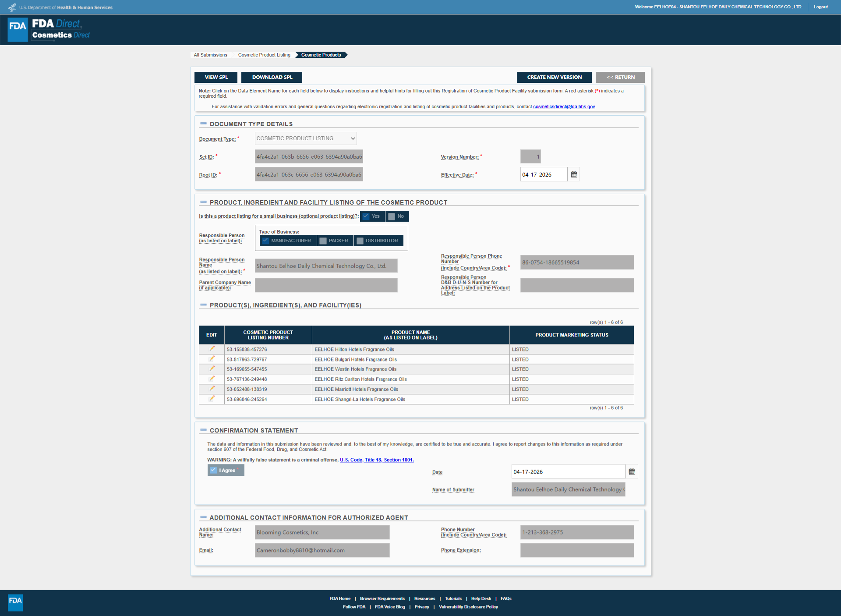841x616 pixels.
Task: Click the FDA logo in the footer
Action: (x=15, y=602)
